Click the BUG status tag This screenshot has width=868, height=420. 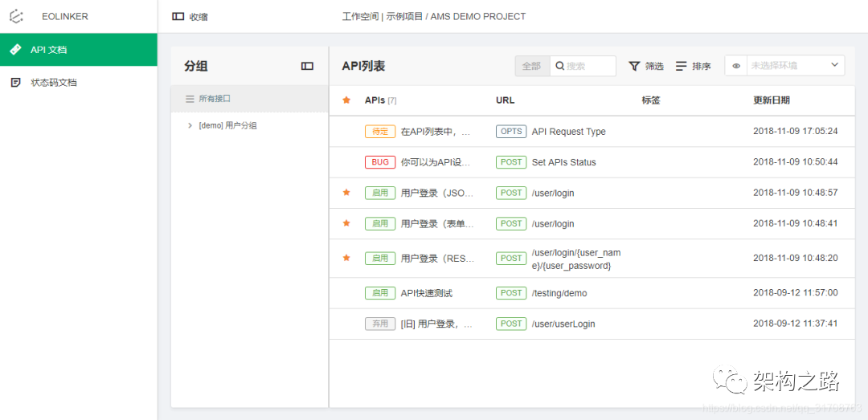click(x=380, y=162)
